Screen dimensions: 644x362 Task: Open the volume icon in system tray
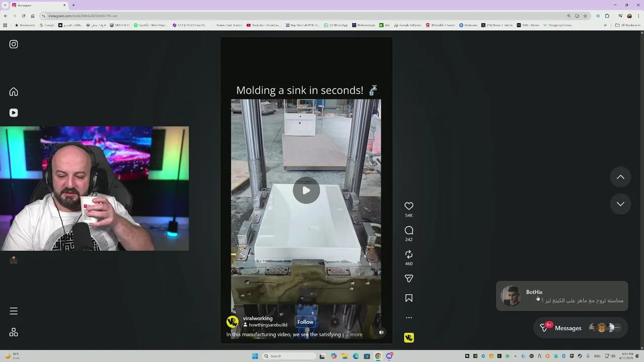(x=613, y=356)
